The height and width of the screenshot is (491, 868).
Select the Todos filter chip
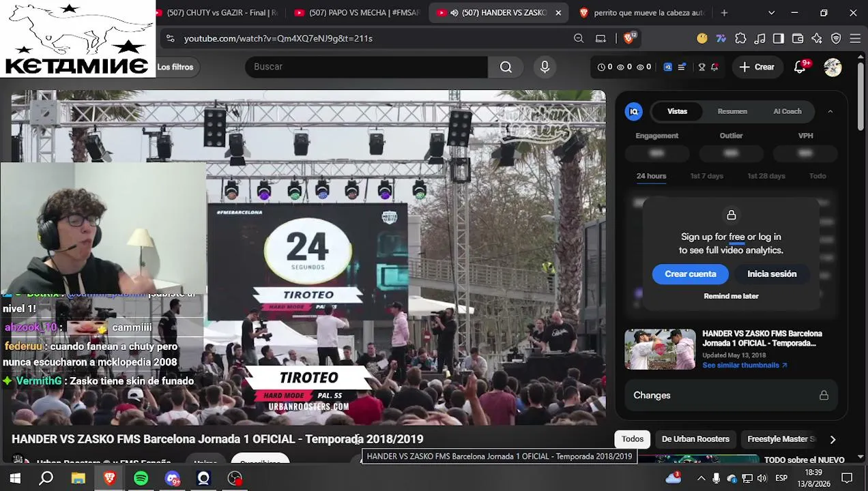pyautogui.click(x=633, y=439)
